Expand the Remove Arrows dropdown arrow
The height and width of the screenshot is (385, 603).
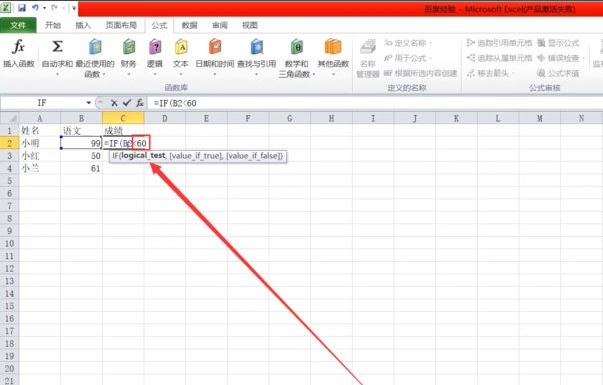coord(513,73)
